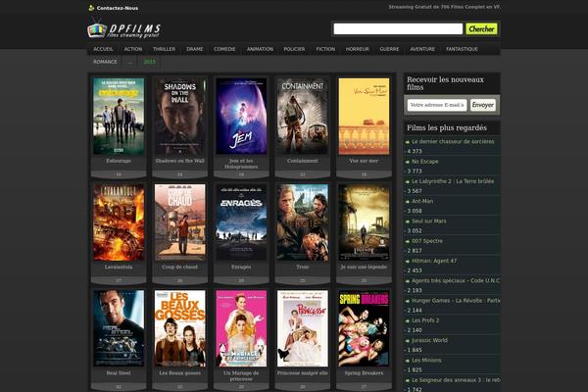Screen dimensions: 588x392
Task: Open the Jem et les Hologrammes poster
Action: pos(241,117)
